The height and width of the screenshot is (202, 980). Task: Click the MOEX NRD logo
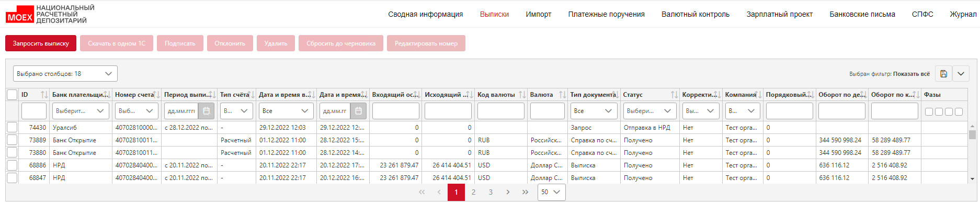[x=50, y=14]
